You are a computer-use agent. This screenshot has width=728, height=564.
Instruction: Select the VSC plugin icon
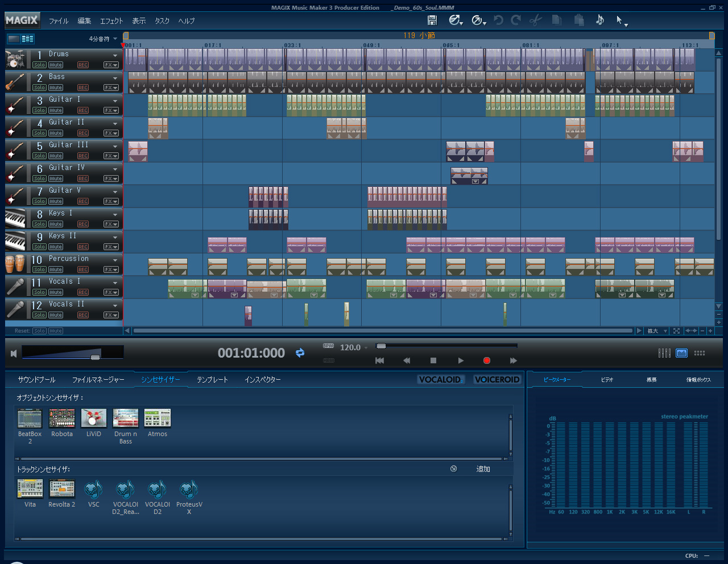[94, 489]
